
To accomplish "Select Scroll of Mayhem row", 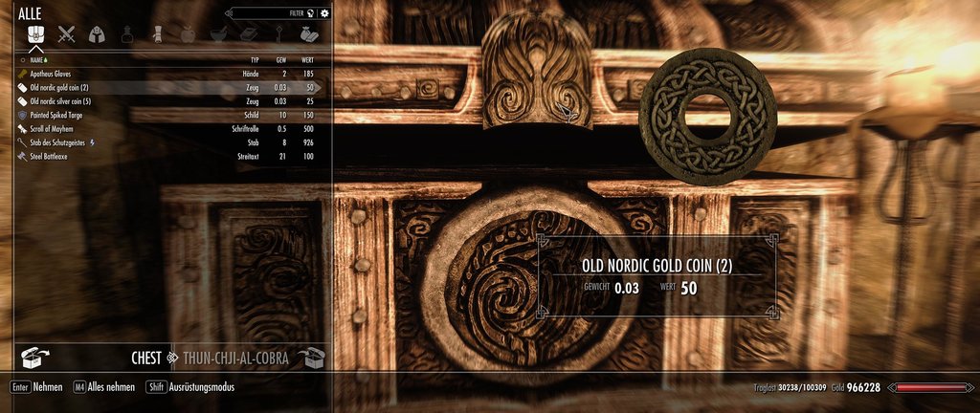I will (168, 129).
